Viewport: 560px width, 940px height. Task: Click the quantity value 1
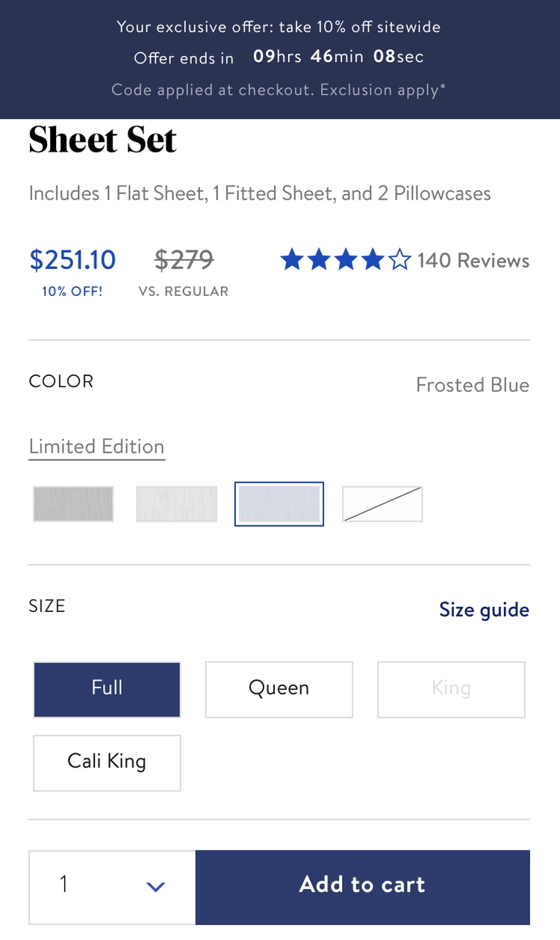64,885
